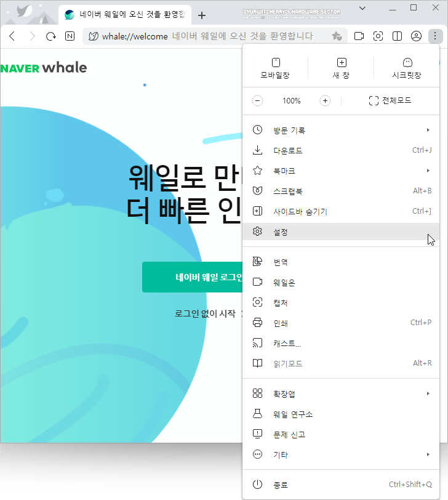Open 설정 settings
The width and height of the screenshot is (448, 500).
[x=341, y=232]
